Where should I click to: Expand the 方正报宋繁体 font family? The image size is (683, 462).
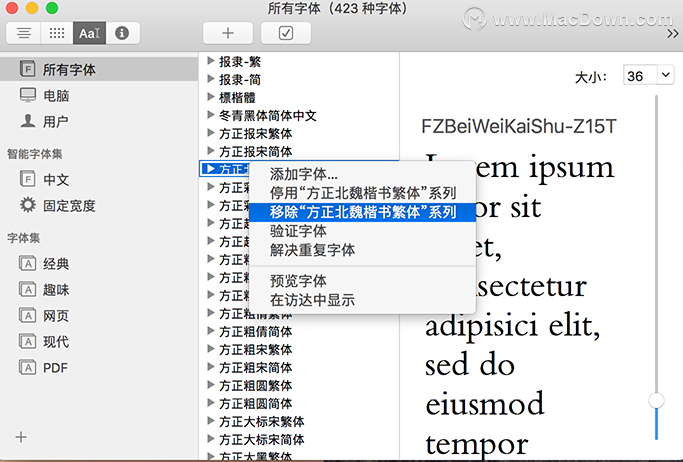click(211, 133)
